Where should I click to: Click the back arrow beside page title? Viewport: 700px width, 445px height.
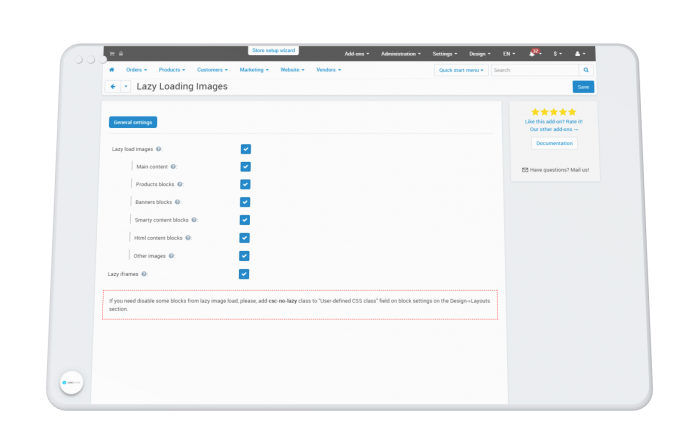coord(113,87)
